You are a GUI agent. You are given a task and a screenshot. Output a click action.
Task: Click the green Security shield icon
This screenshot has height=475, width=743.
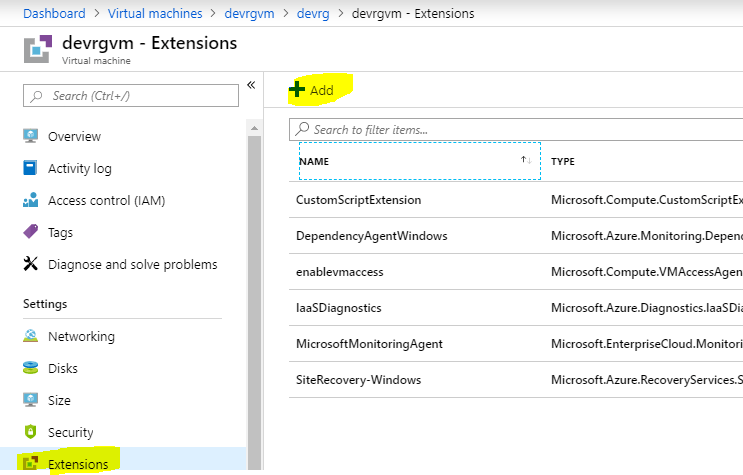30,432
